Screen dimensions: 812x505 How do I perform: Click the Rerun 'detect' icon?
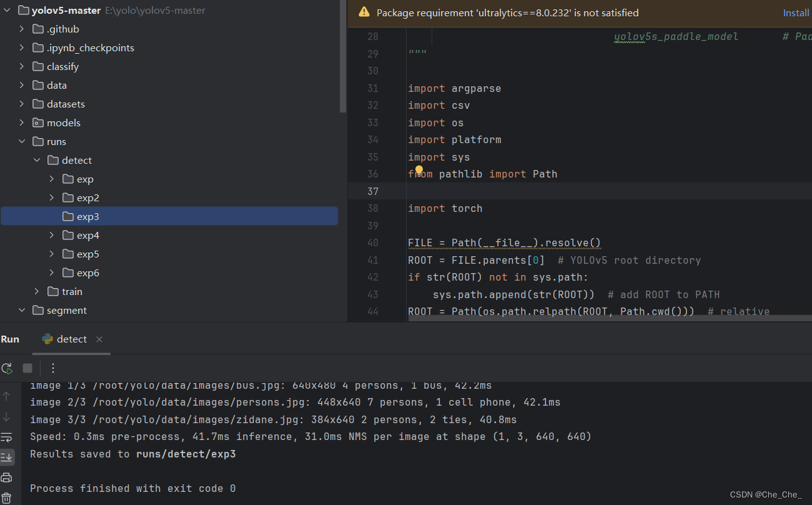tap(7, 368)
